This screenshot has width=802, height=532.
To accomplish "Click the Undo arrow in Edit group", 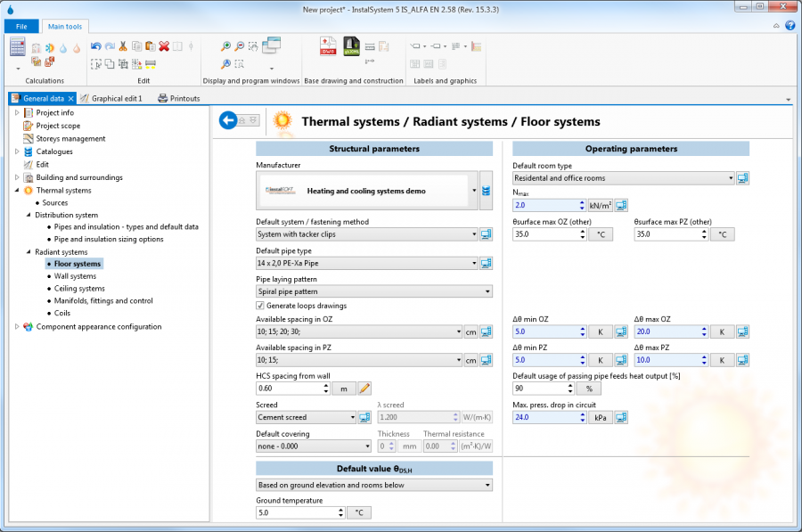I will (x=96, y=46).
